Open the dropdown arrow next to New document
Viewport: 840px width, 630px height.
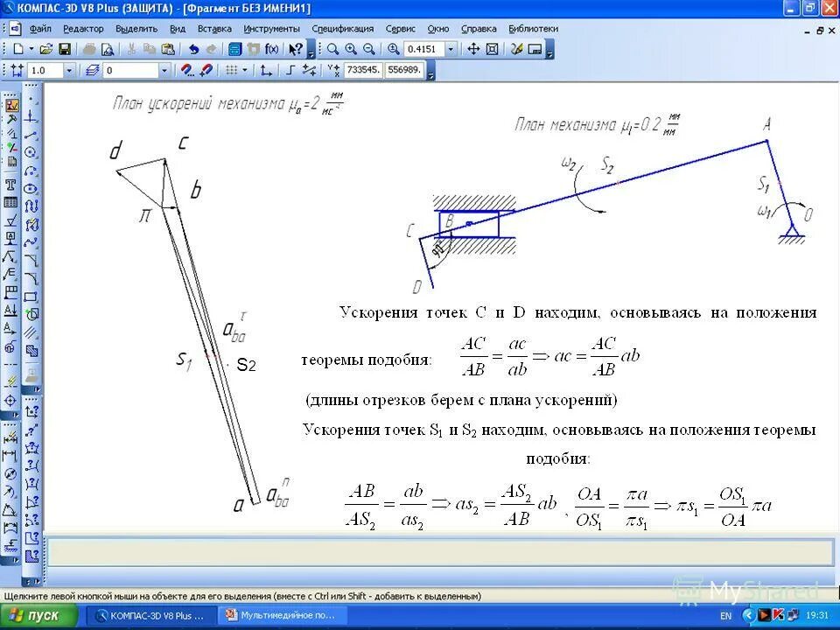point(31,49)
